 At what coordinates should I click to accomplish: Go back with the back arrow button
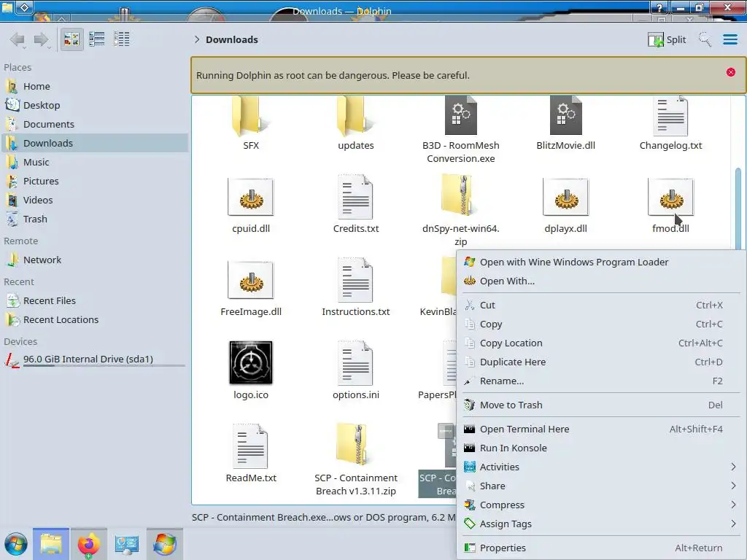coord(18,39)
